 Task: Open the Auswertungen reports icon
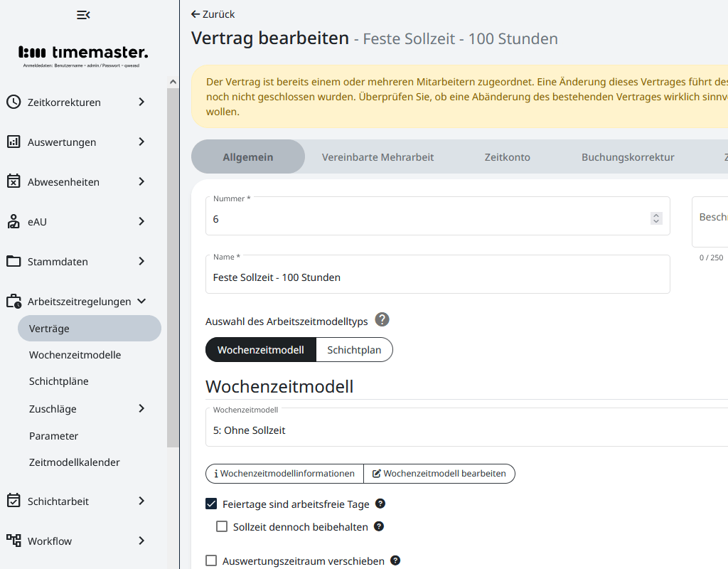(14, 142)
